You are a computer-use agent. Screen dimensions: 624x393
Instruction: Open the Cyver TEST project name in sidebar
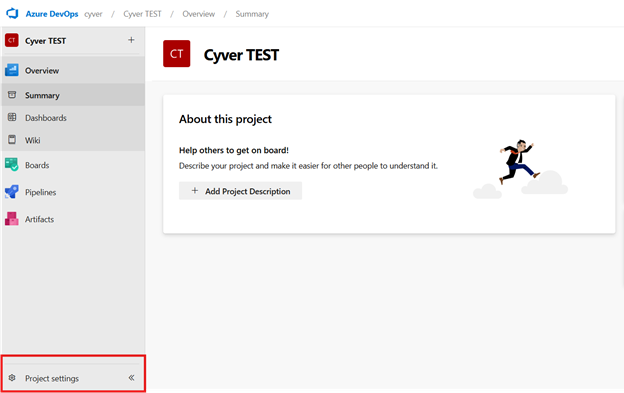click(x=45, y=41)
